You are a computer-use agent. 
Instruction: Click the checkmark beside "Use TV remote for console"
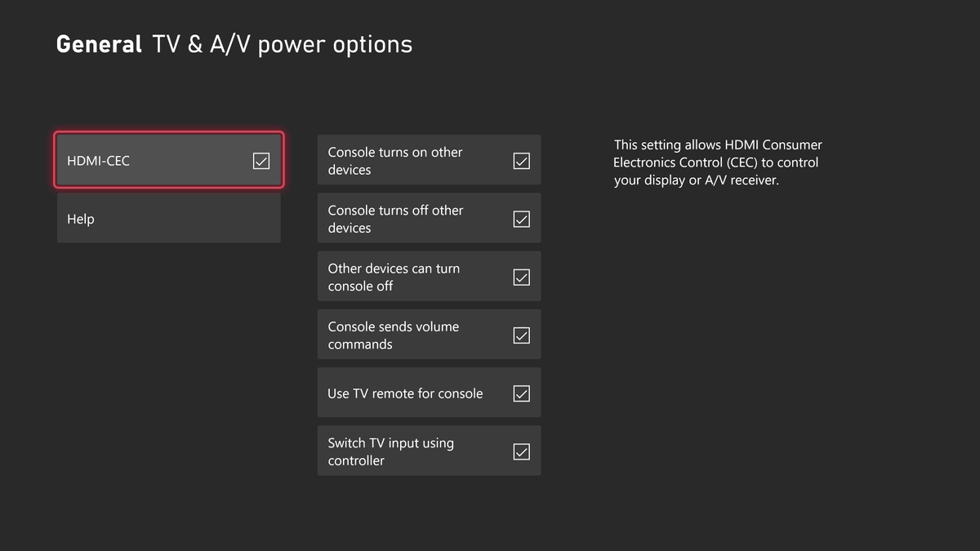click(x=521, y=393)
